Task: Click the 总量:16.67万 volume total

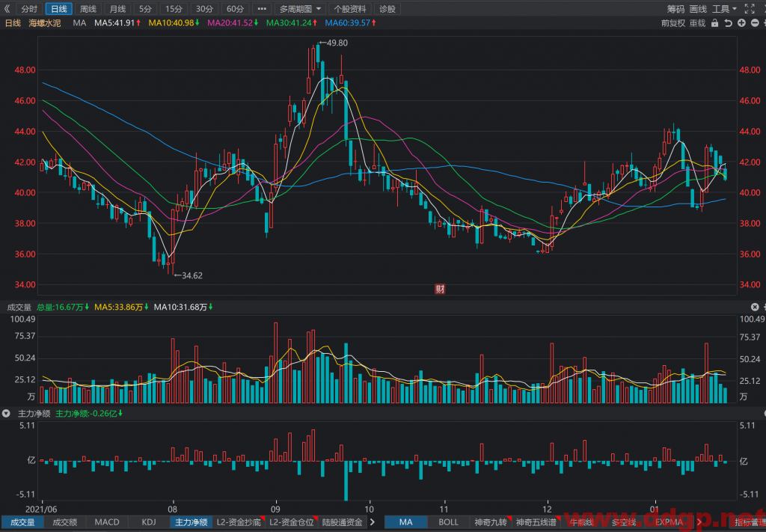Action: tap(63, 307)
